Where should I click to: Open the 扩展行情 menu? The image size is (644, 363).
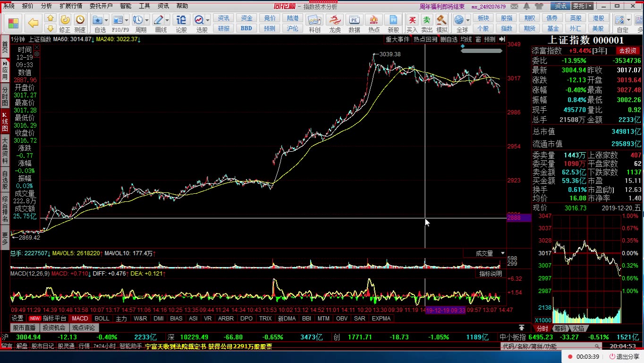click(71, 6)
